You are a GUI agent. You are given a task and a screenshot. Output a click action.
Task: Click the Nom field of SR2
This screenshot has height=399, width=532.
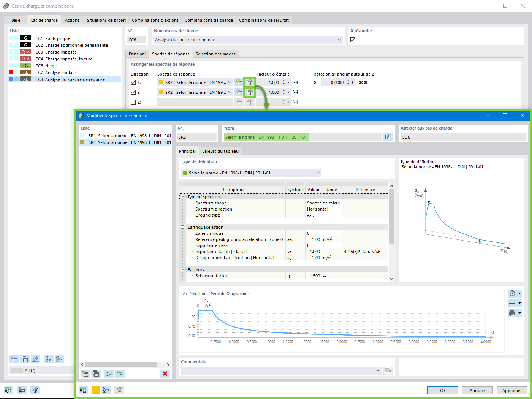(302, 137)
